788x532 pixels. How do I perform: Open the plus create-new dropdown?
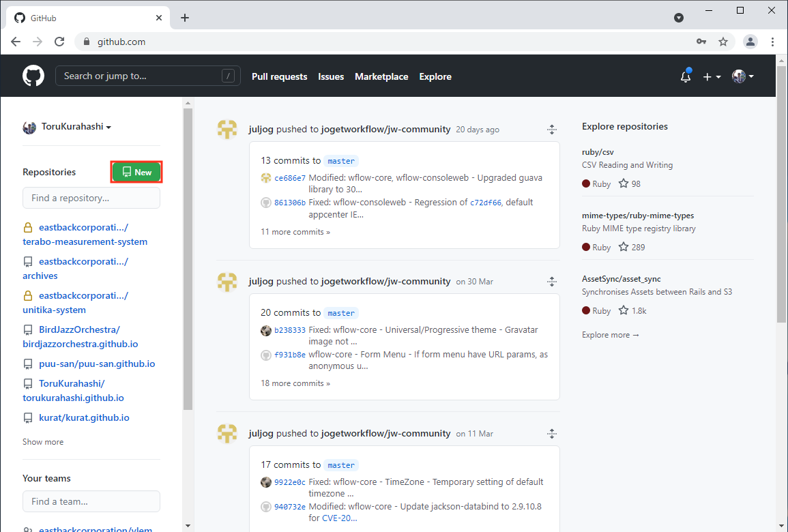click(712, 77)
